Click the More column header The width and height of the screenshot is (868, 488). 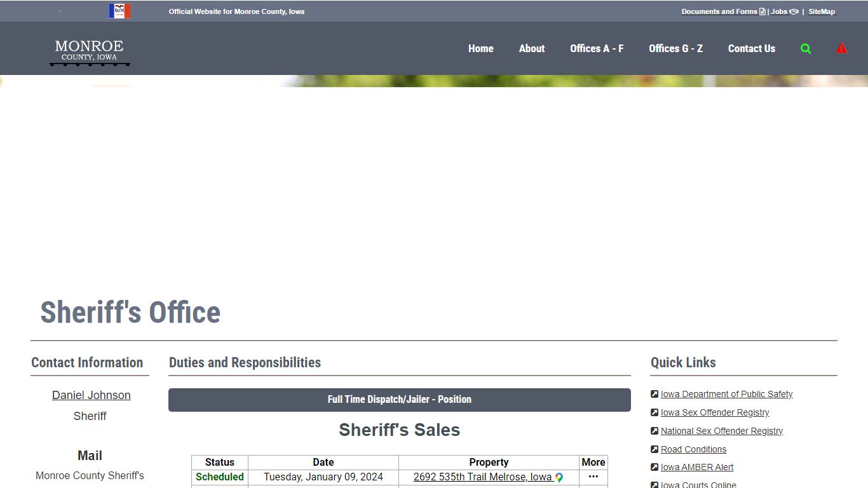pos(593,463)
